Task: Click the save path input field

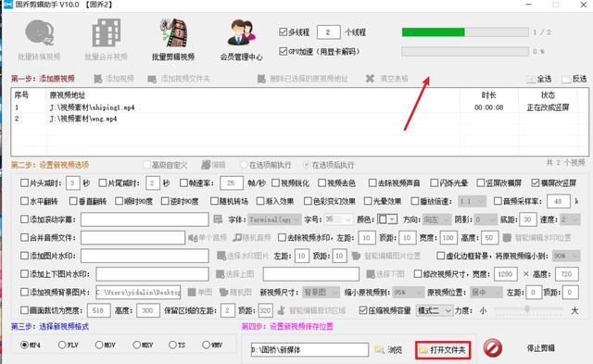Action: click(309, 350)
